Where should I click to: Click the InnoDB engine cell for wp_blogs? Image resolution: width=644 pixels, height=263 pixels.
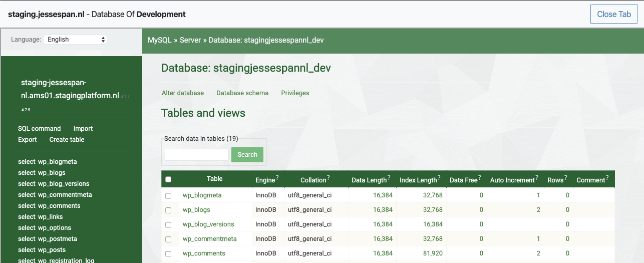(266, 210)
